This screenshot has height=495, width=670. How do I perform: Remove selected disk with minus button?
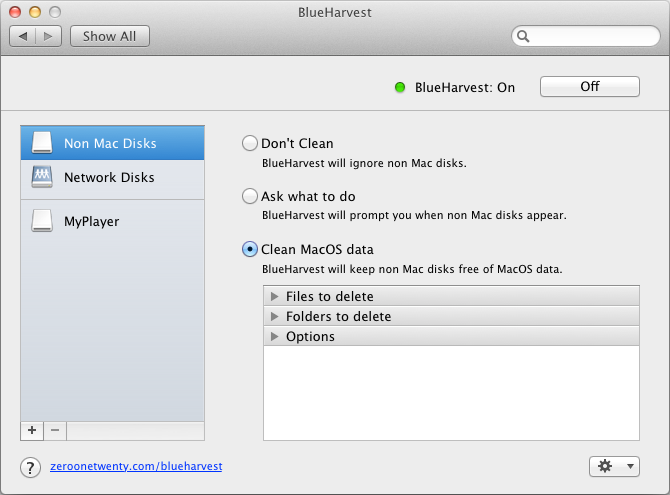click(55, 430)
